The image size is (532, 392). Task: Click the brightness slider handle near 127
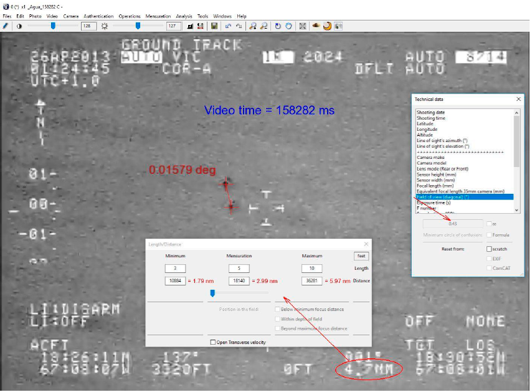[x=138, y=26]
